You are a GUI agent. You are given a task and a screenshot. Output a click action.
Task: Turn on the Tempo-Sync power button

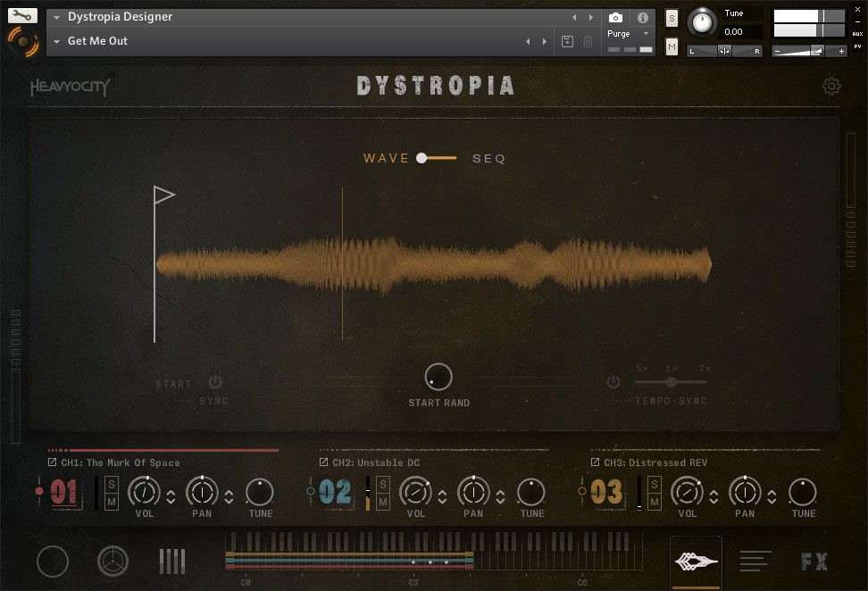point(613,382)
